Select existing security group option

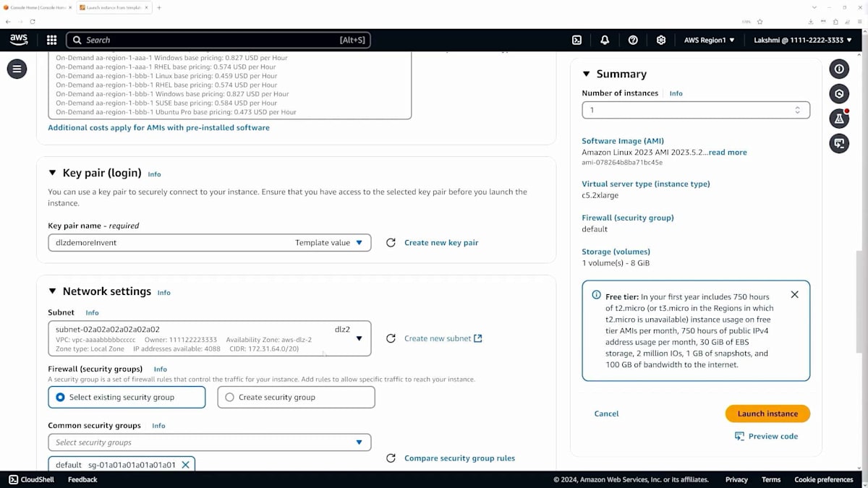[x=127, y=397]
